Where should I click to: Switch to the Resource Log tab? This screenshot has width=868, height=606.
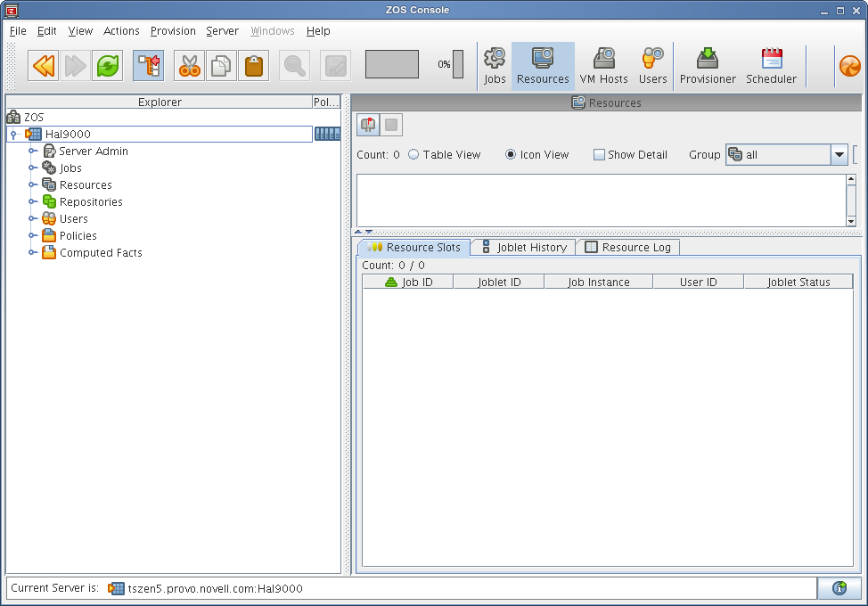[x=628, y=248]
